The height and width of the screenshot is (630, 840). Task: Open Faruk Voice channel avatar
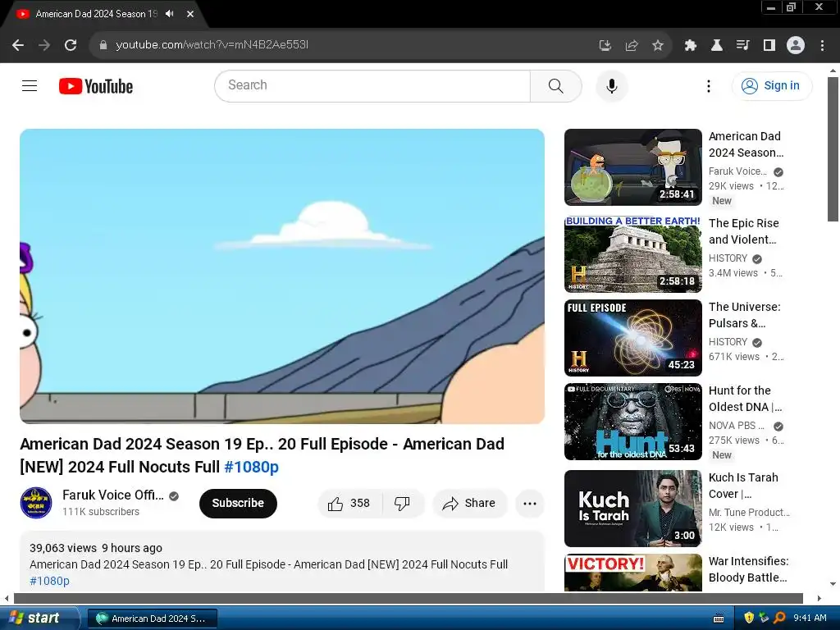[36, 503]
